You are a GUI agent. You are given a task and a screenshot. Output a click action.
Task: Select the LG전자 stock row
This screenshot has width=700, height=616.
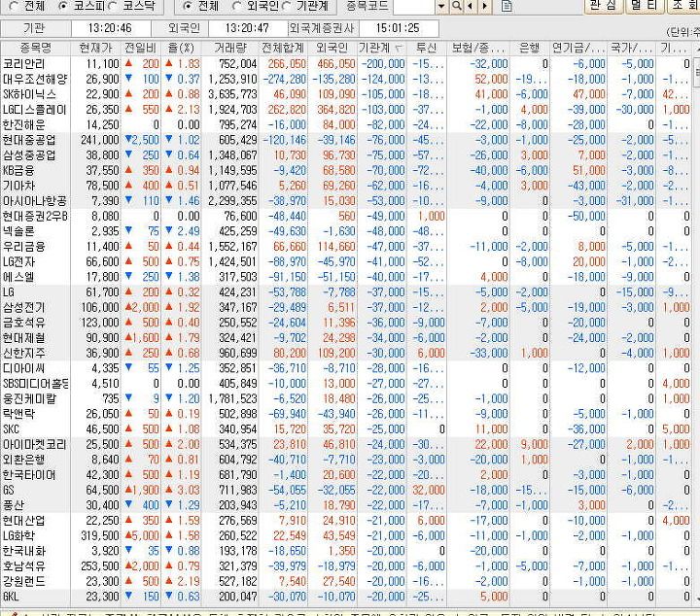tap(346, 261)
